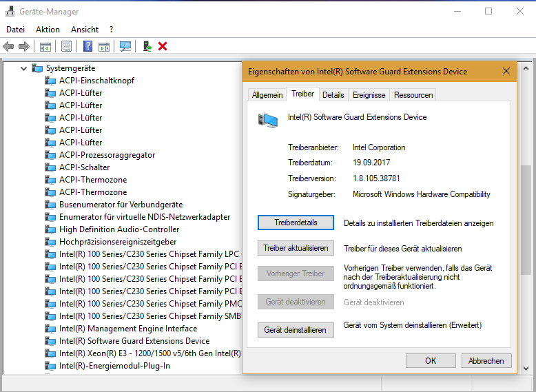Click Abbrechen to cancel the dialog
Image resolution: width=536 pixels, height=392 pixels.
[486, 360]
